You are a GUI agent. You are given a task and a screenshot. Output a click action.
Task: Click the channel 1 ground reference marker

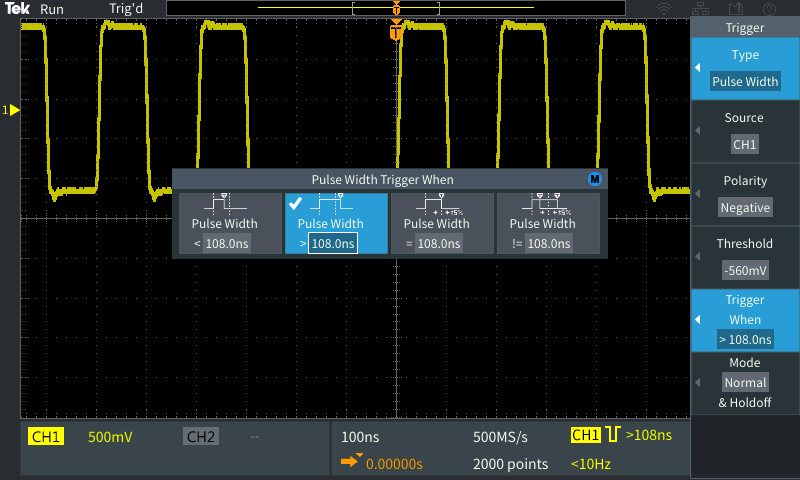pos(11,109)
